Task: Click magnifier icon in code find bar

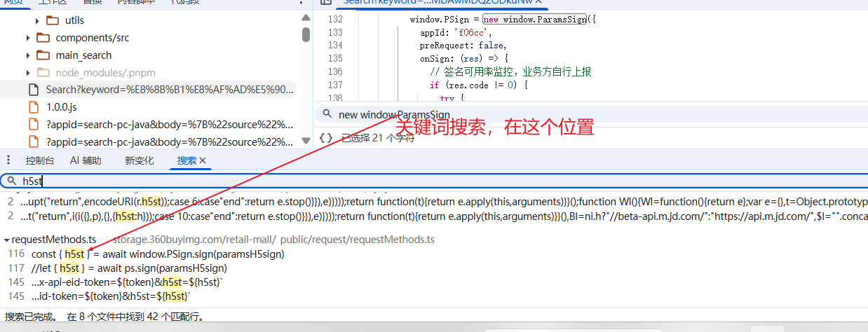Action: pos(327,114)
